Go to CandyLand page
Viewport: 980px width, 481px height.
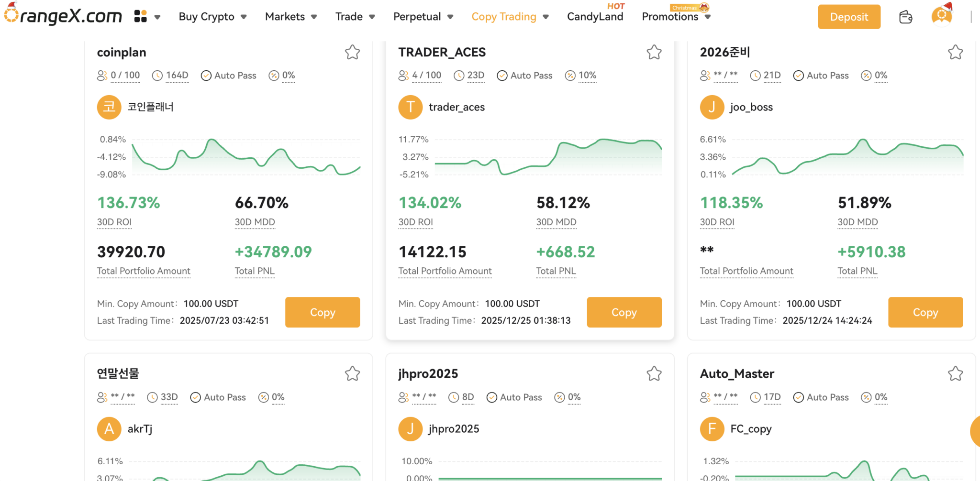coord(595,17)
